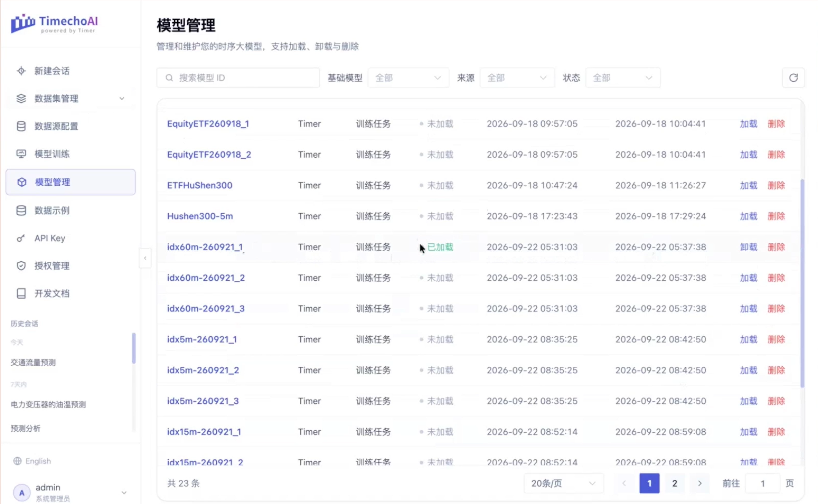Open the 来源 filter dropdown
Screen dimensions: 818x504
tap(517, 78)
